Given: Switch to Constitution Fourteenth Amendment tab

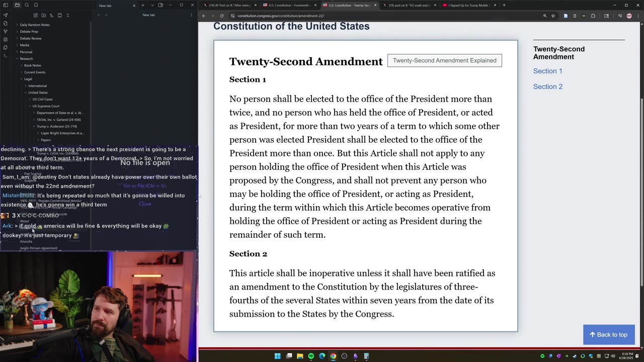Looking at the screenshot, I should point(289,5).
